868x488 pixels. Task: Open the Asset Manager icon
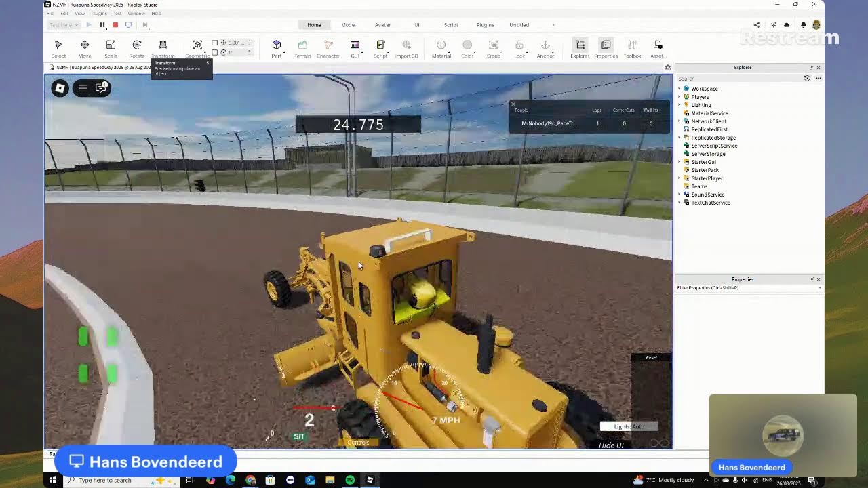tap(658, 47)
